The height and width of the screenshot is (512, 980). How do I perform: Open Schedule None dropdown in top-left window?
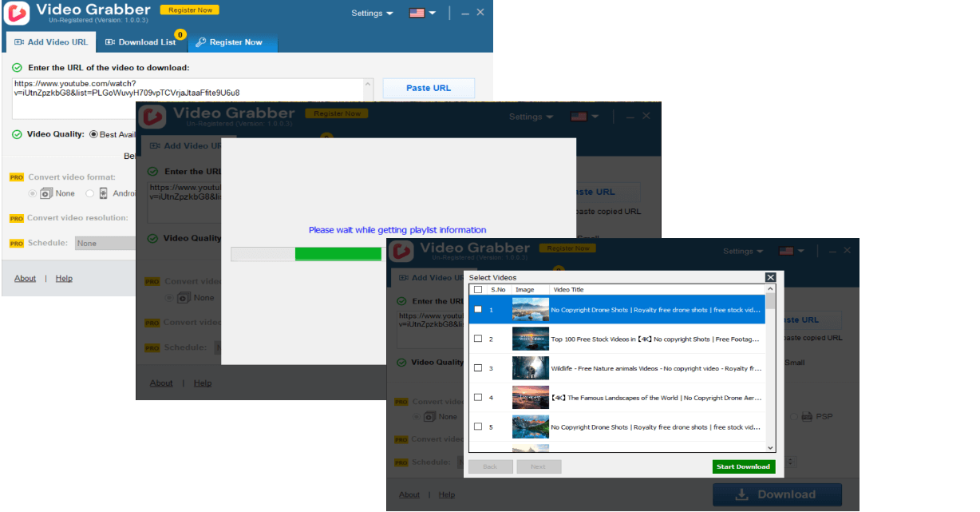[x=105, y=244]
